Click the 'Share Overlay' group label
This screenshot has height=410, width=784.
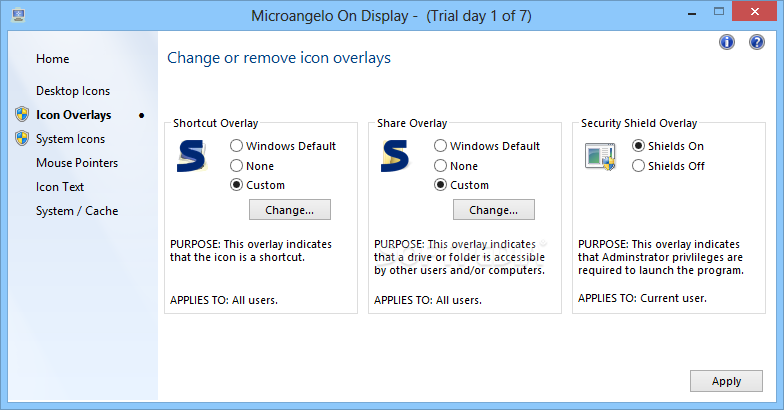point(412,123)
